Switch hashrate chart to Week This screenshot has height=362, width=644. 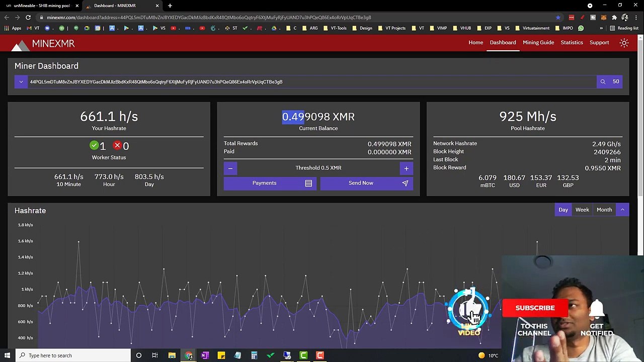pyautogui.click(x=582, y=210)
